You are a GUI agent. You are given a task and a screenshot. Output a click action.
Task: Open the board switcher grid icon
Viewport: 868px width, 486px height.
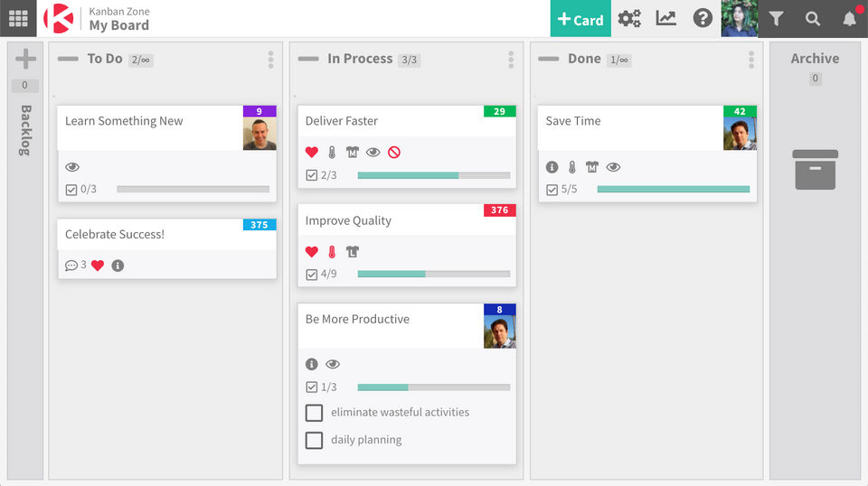pyautogui.click(x=18, y=18)
